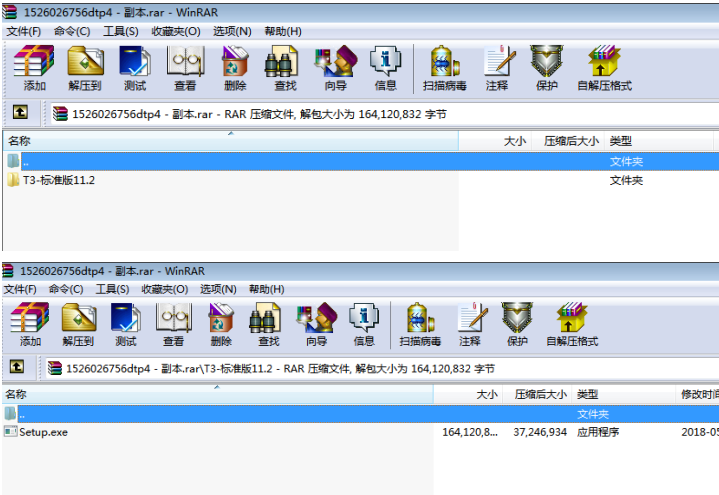Open 选项(N) menu in lower window
The image size is (719, 495).
(218, 289)
